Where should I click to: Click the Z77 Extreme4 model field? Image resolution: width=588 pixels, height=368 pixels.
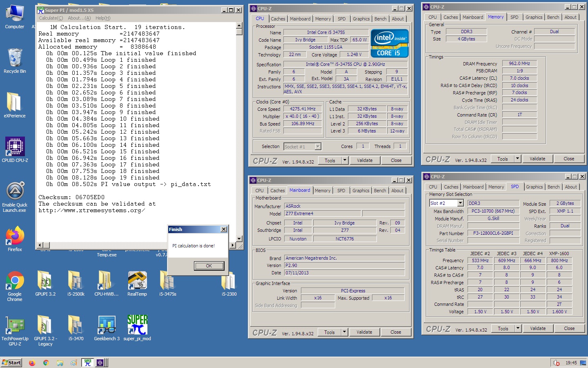(322, 213)
